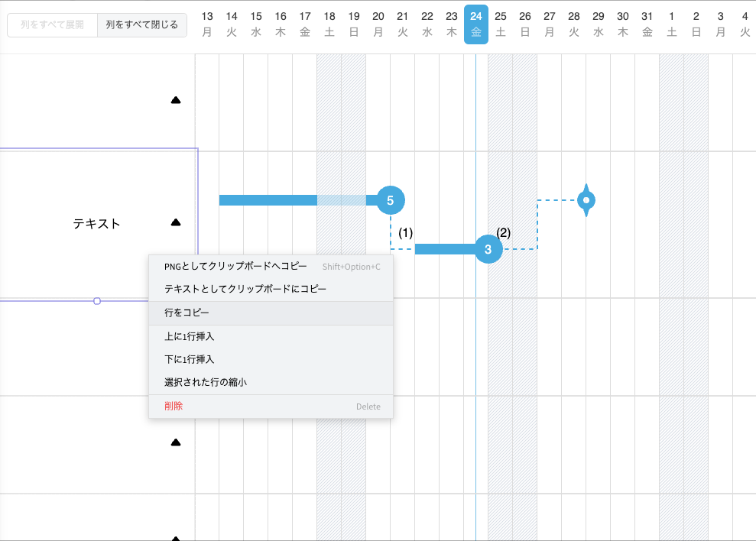Image resolution: width=756 pixels, height=541 pixels.
Task: Click dependency label (2) near the weekend column
Action: click(x=503, y=232)
